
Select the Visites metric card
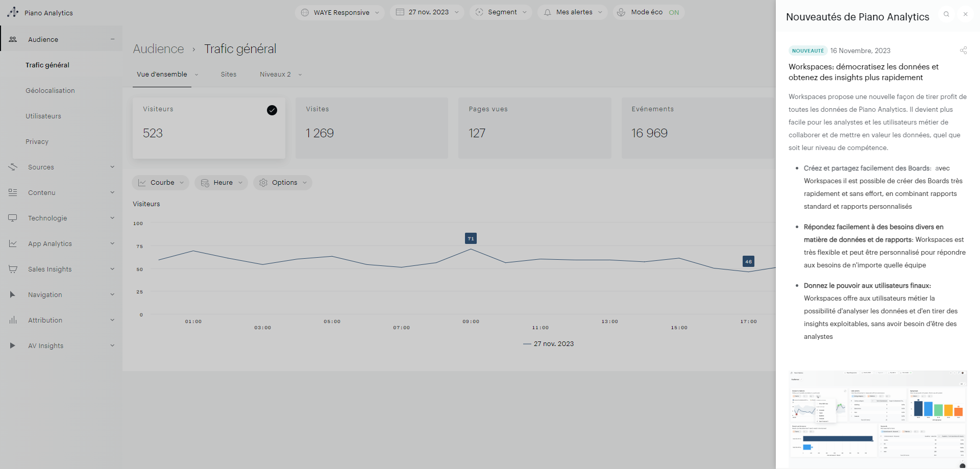pos(372,128)
